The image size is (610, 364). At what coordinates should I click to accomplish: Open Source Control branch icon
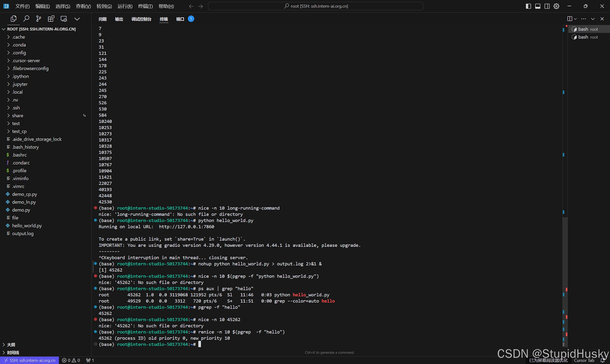pyautogui.click(x=39, y=19)
